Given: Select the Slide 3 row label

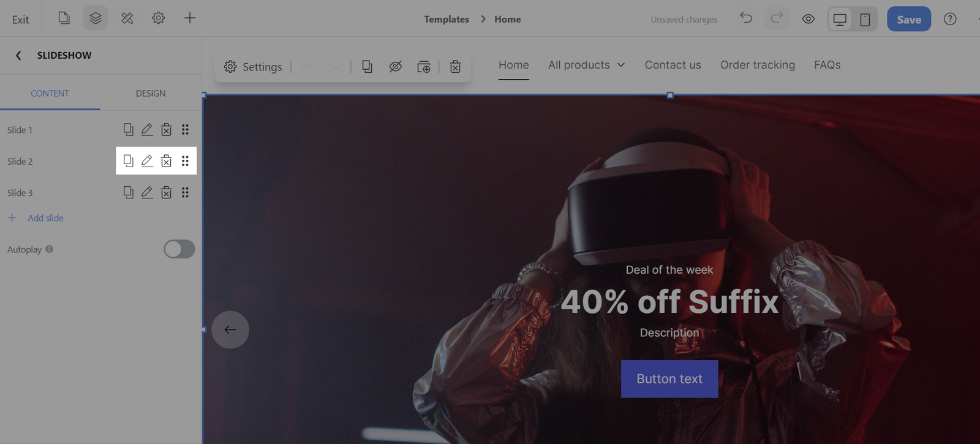Looking at the screenshot, I should pos(20,193).
